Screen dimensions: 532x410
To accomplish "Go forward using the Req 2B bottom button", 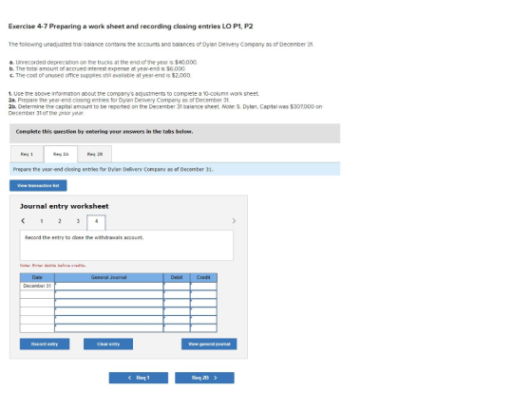I will 204,378.
